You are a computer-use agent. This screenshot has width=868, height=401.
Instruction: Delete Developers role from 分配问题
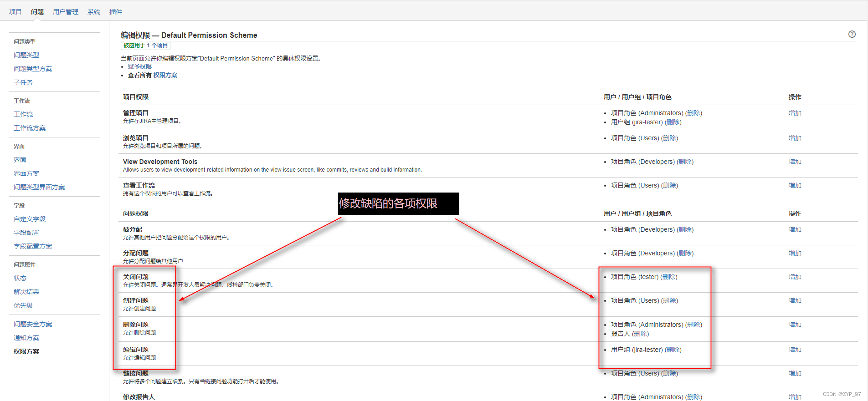(x=685, y=253)
